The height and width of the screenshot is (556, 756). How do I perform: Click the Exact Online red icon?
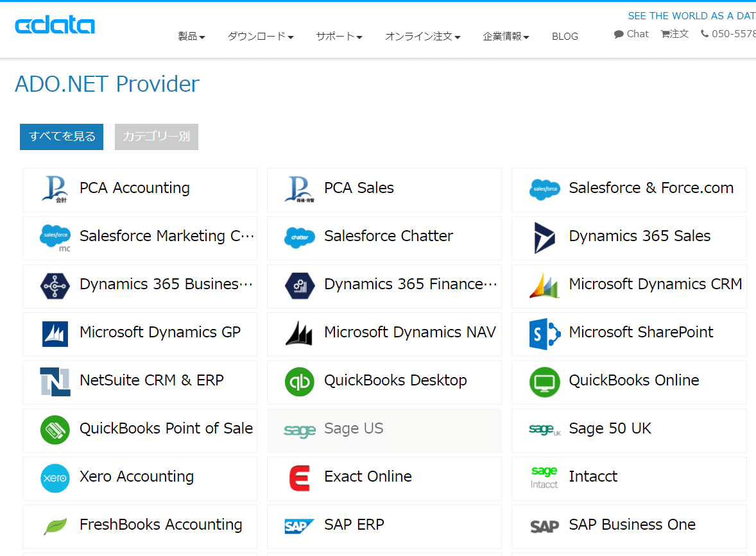[300, 478]
